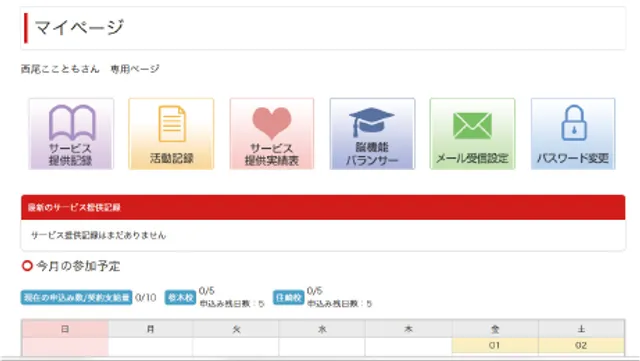The image size is (640, 361).
Task: Click the マイページ page title
Action: pos(79,27)
